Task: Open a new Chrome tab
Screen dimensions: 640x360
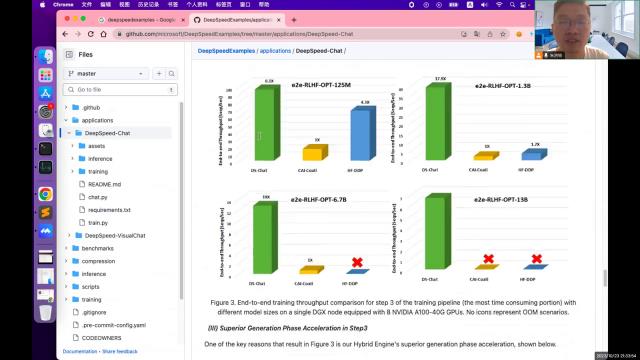Action: (294, 20)
